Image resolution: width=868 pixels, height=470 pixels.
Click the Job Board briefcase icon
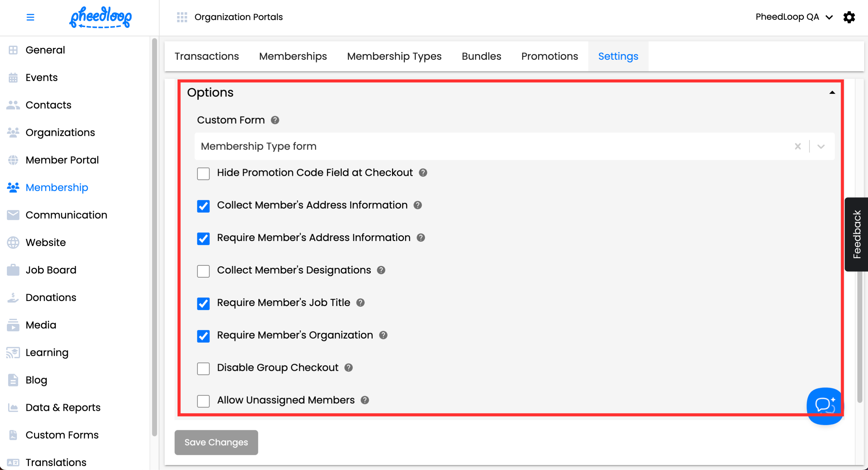tap(13, 270)
